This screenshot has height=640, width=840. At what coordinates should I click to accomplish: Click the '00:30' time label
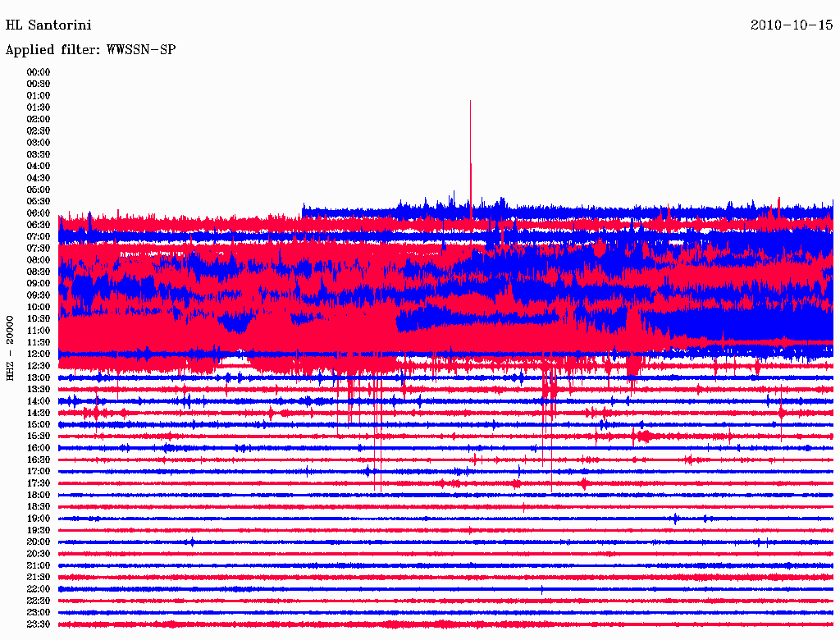click(x=39, y=85)
